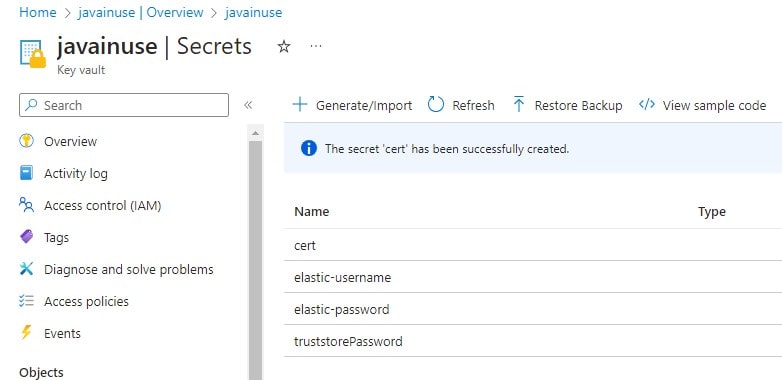Click the sidebar scrollbar up arrow
This screenshot has width=782, height=380.
point(255,134)
